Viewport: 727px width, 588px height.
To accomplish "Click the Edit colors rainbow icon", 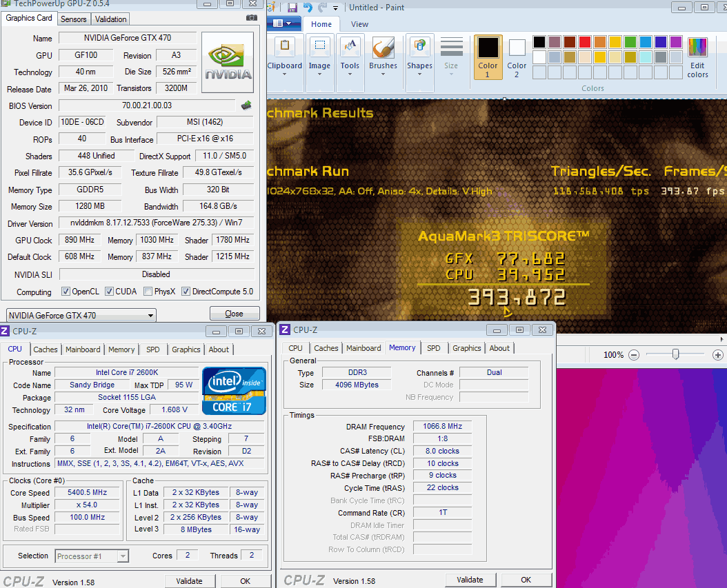I will pyautogui.click(x=697, y=48).
